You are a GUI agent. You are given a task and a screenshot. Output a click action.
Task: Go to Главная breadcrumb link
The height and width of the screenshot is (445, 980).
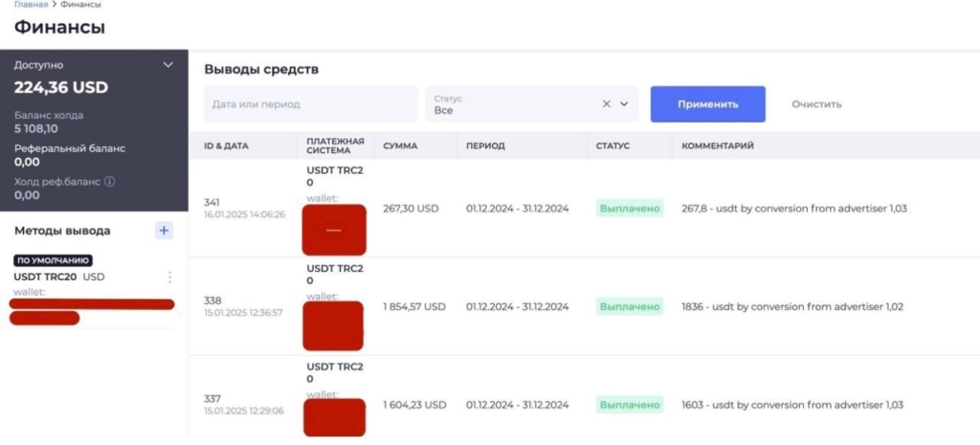(31, 5)
